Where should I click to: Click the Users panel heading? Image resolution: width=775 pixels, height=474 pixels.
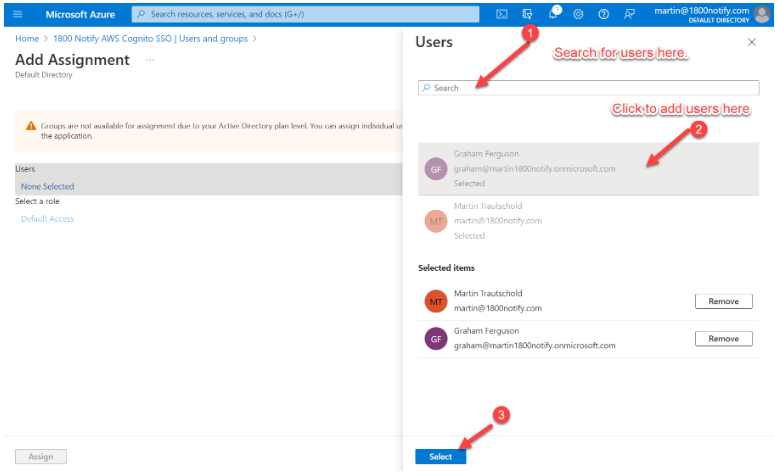(x=434, y=43)
